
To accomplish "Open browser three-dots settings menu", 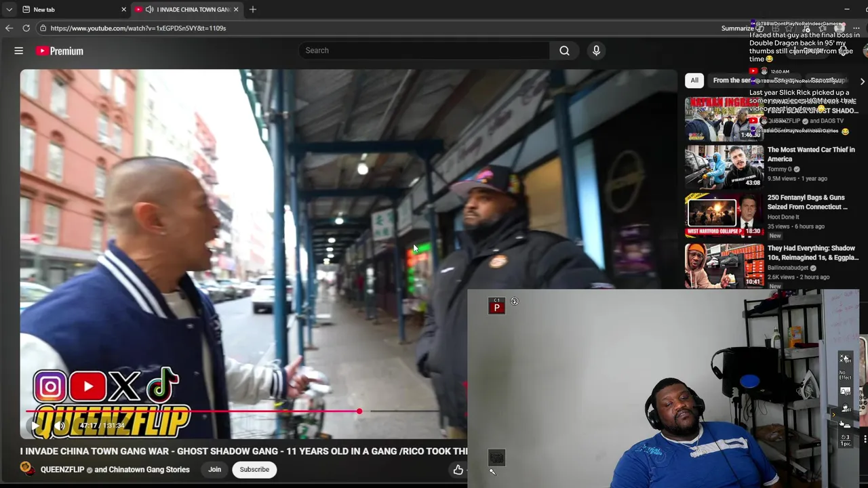I will 856,28.
